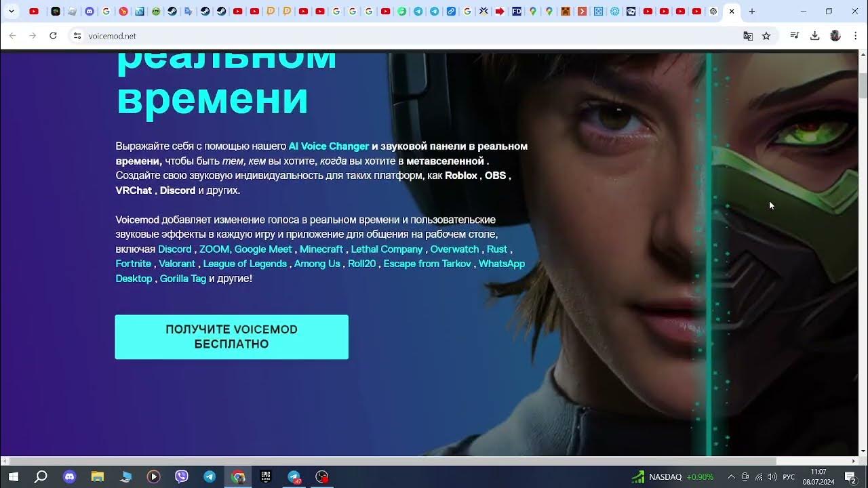The width and height of the screenshot is (868, 488).
Task: Click the bold VRChat text
Action: tap(134, 190)
